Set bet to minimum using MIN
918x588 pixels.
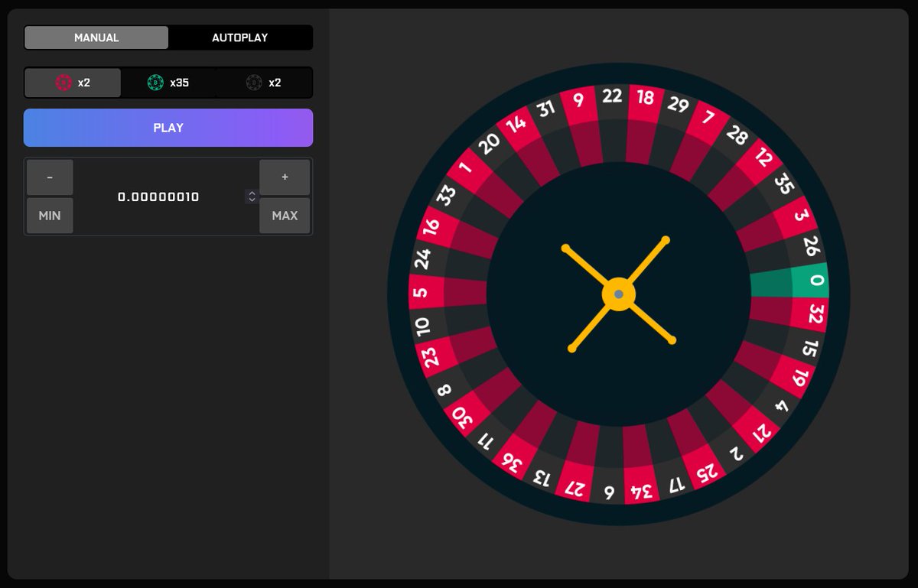pos(49,215)
